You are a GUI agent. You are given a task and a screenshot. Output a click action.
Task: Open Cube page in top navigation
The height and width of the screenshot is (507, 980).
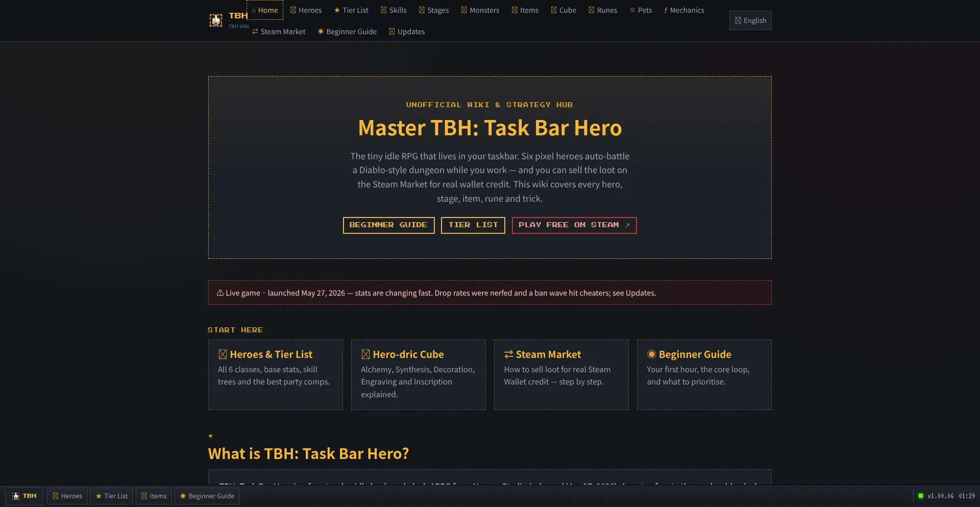point(563,10)
